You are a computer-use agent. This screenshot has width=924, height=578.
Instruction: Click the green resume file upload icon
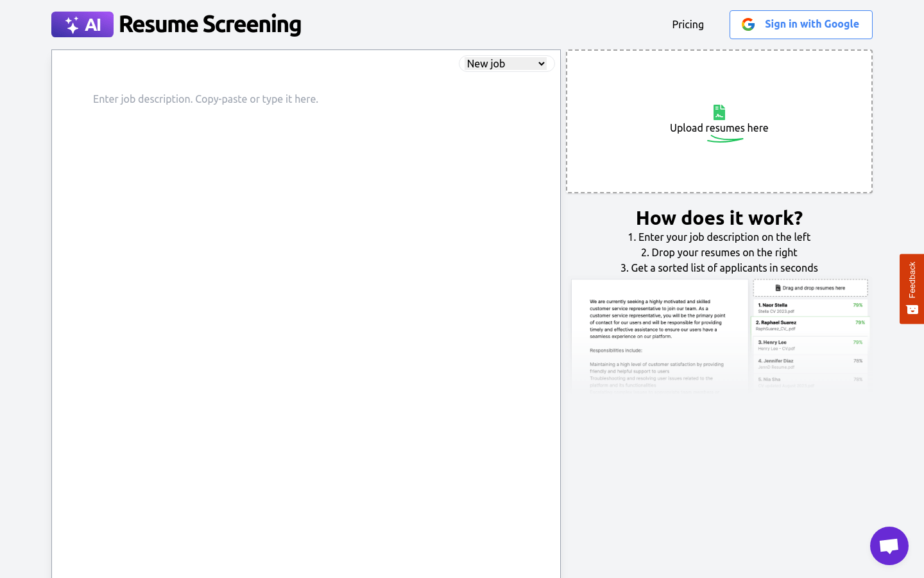click(719, 112)
